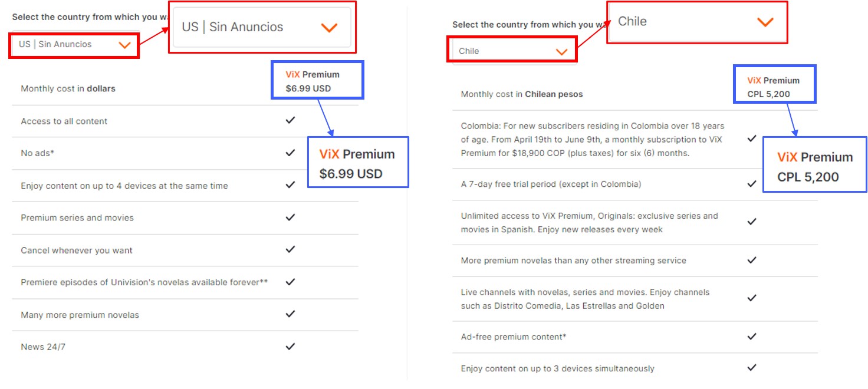Click checkmark next to Cancel whenever you want
Image resolution: width=868 pixels, height=389 pixels.
click(x=290, y=249)
